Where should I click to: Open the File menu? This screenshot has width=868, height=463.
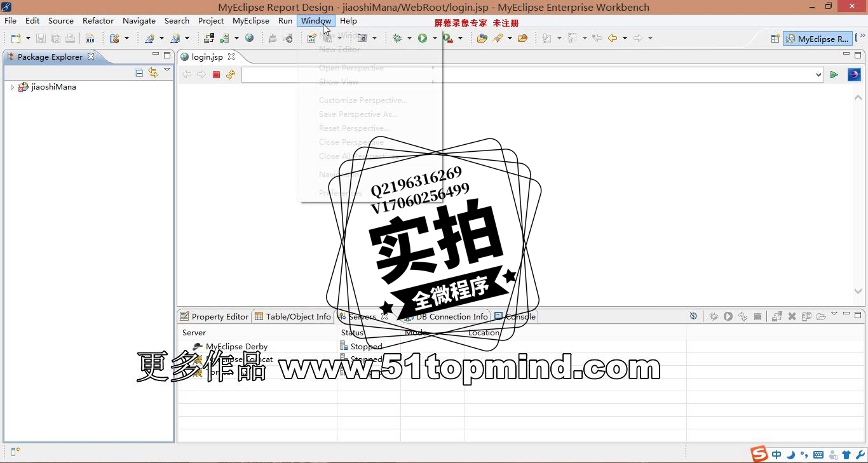(x=11, y=21)
